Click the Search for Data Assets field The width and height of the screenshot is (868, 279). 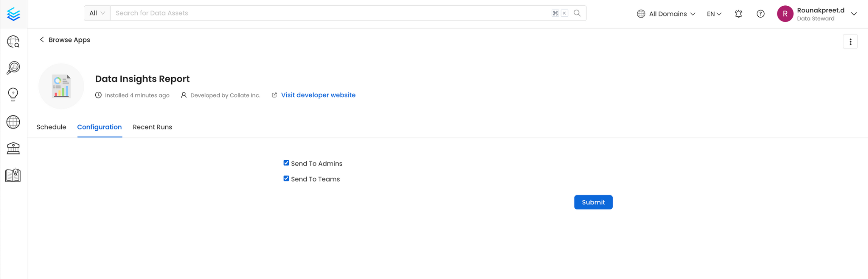point(326,13)
